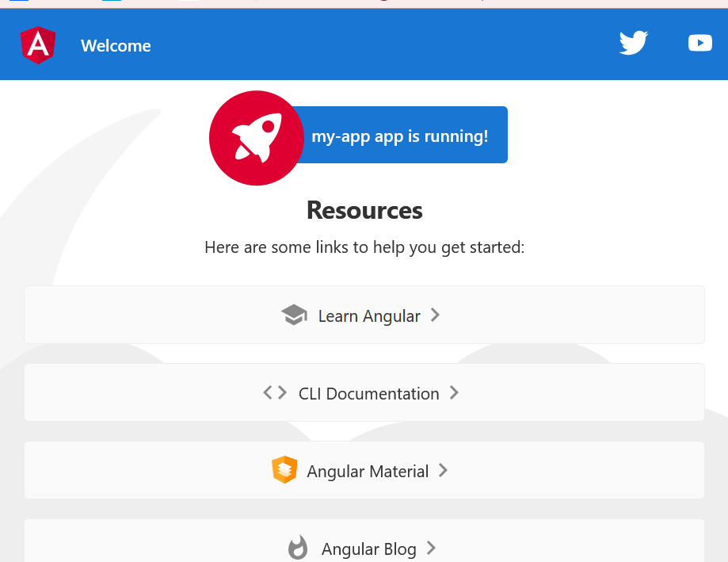The height and width of the screenshot is (562, 728).
Task: Open the Angular Blog resource card
Action: 364,541
